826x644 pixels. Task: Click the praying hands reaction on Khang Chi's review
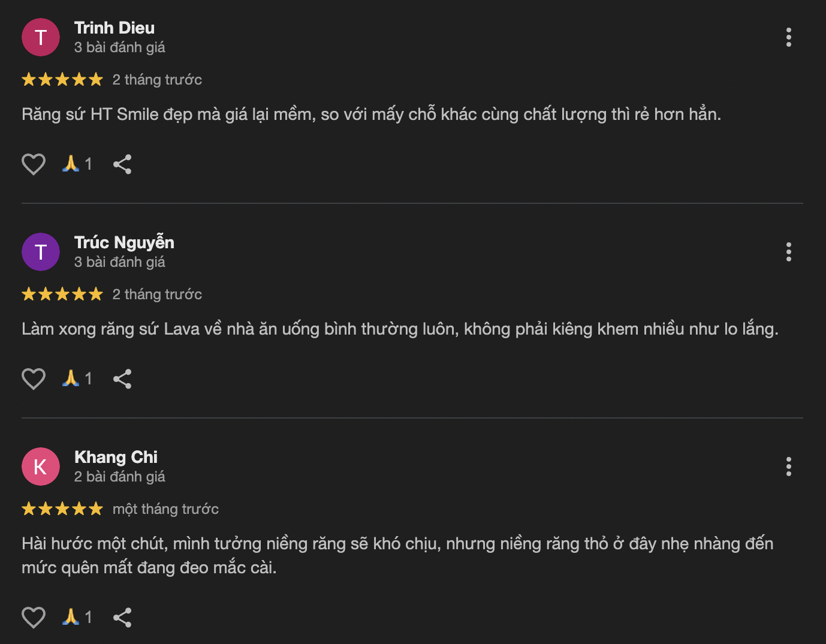coord(72,617)
